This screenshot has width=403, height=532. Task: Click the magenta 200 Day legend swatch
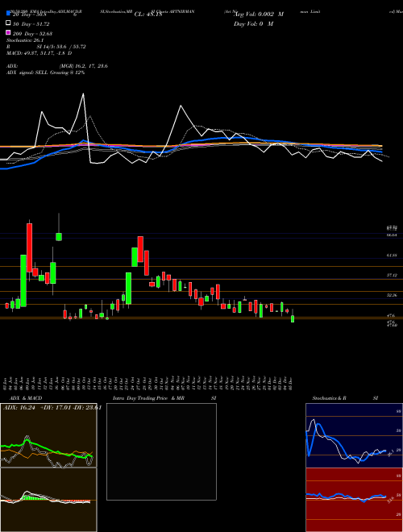click(x=8, y=32)
